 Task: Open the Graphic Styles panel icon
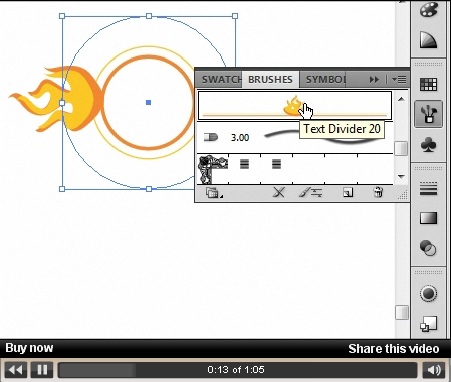tap(428, 324)
